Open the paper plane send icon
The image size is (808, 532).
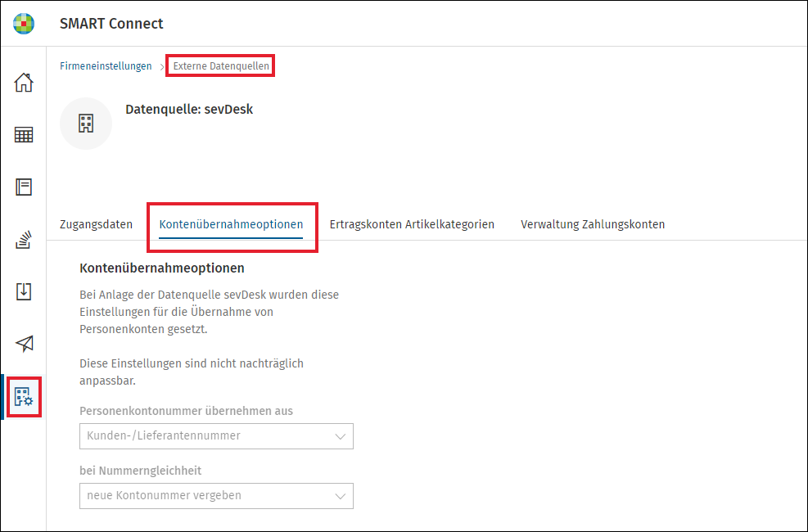coord(24,344)
